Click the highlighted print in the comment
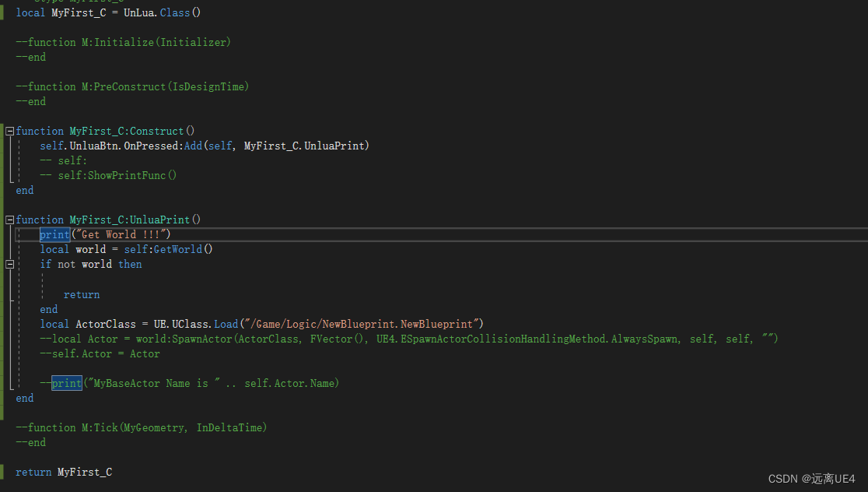The width and height of the screenshot is (868, 492). click(x=66, y=383)
